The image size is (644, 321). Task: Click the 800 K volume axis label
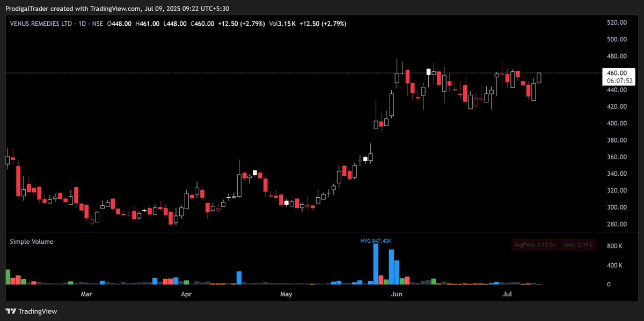pyautogui.click(x=614, y=246)
